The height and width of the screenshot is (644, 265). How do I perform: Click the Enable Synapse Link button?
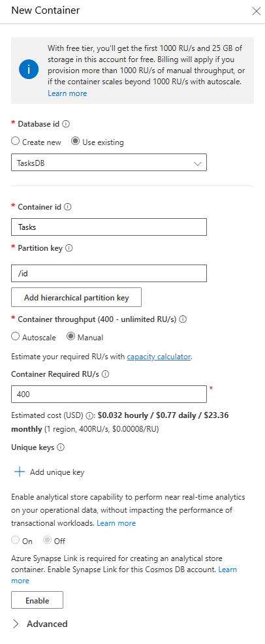pos(37,600)
